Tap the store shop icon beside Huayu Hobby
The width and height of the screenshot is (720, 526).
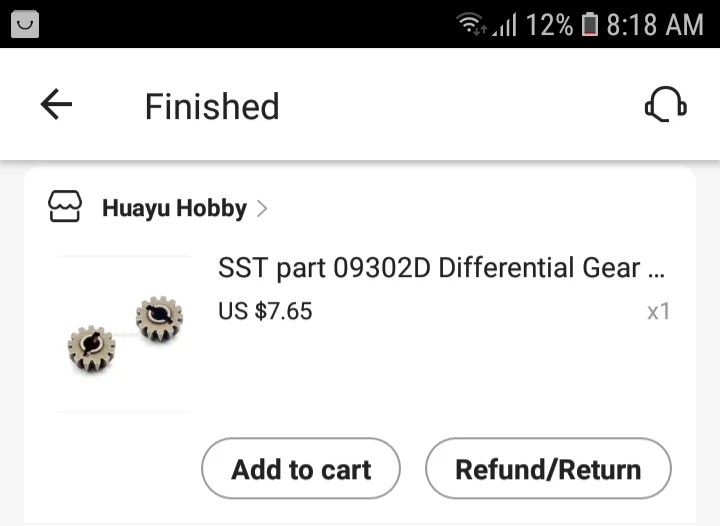point(65,207)
